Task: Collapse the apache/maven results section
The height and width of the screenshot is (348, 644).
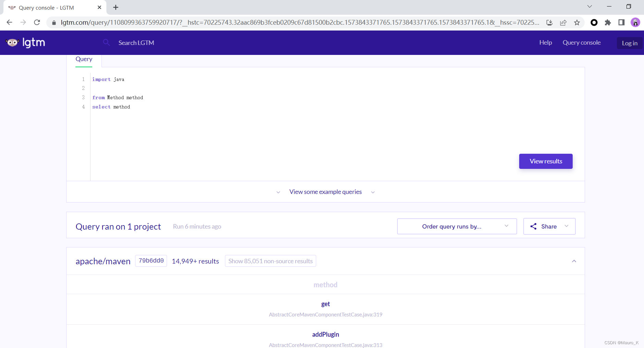Action: tap(574, 261)
